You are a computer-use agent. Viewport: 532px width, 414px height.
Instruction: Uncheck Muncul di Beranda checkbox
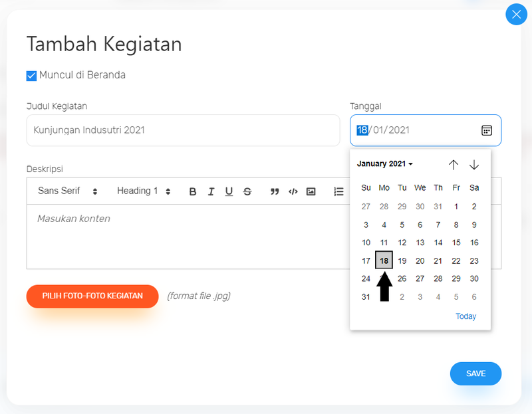coord(31,76)
